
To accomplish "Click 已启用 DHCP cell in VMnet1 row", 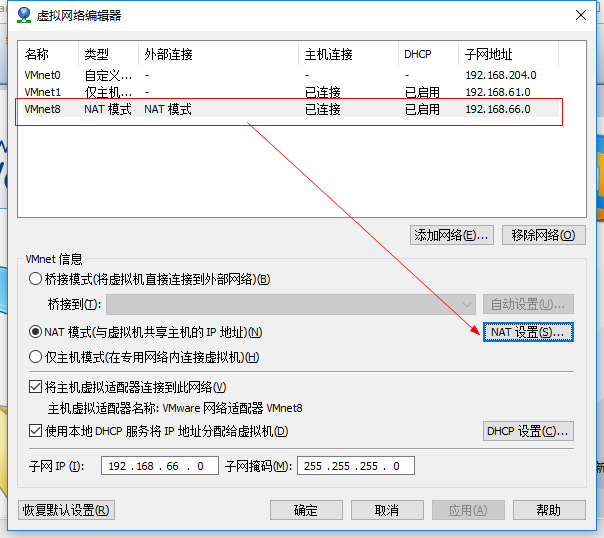I will coord(422,92).
